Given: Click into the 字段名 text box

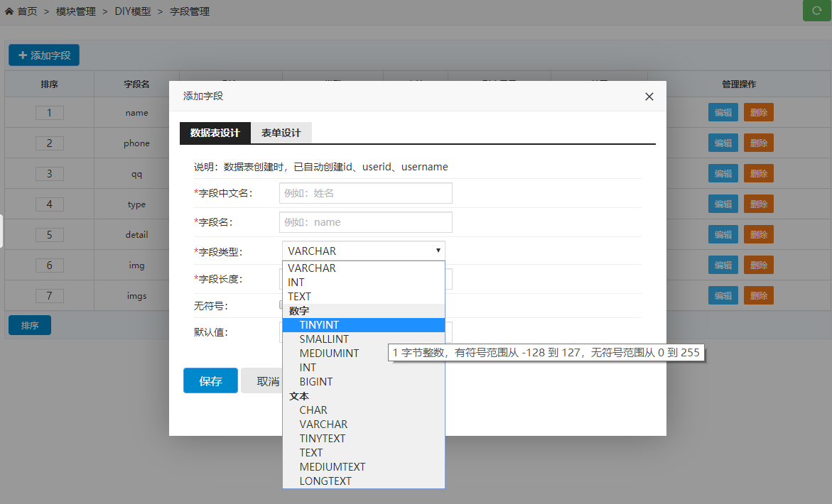Looking at the screenshot, I should tap(365, 222).
